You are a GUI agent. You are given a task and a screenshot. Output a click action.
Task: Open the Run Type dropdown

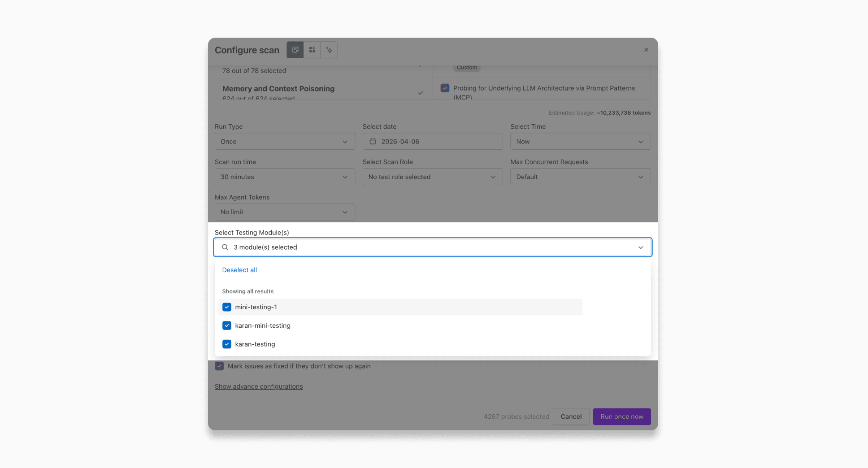tap(285, 142)
